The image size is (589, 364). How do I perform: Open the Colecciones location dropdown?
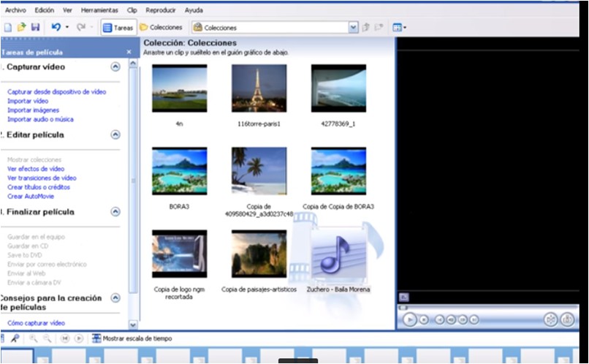click(354, 28)
